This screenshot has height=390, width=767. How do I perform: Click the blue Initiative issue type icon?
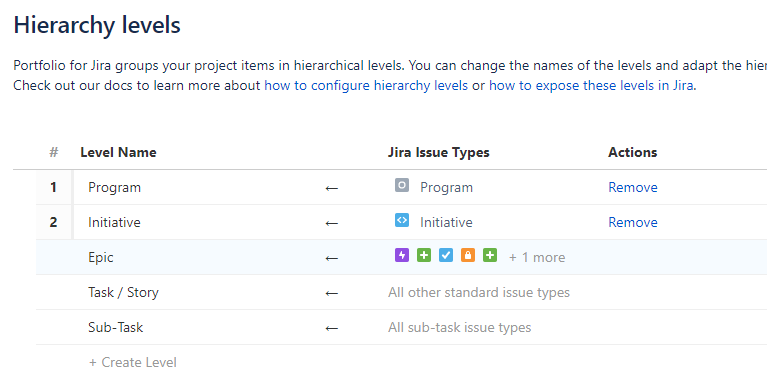click(x=402, y=220)
